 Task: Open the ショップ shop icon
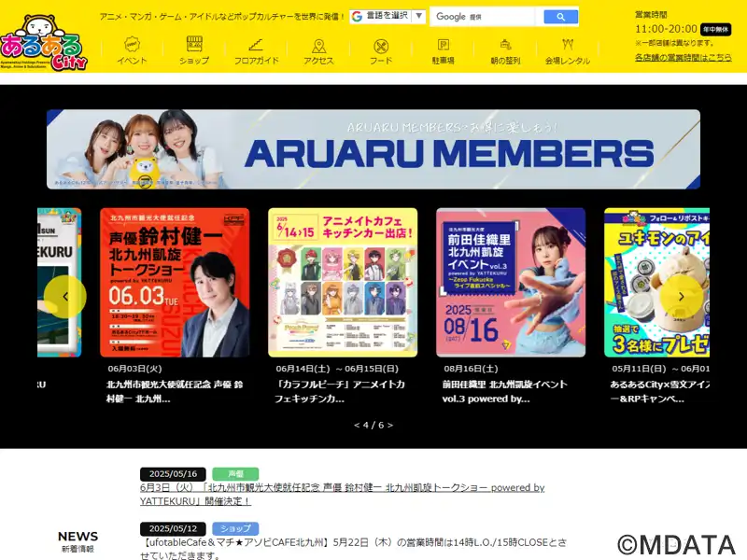coord(194,45)
